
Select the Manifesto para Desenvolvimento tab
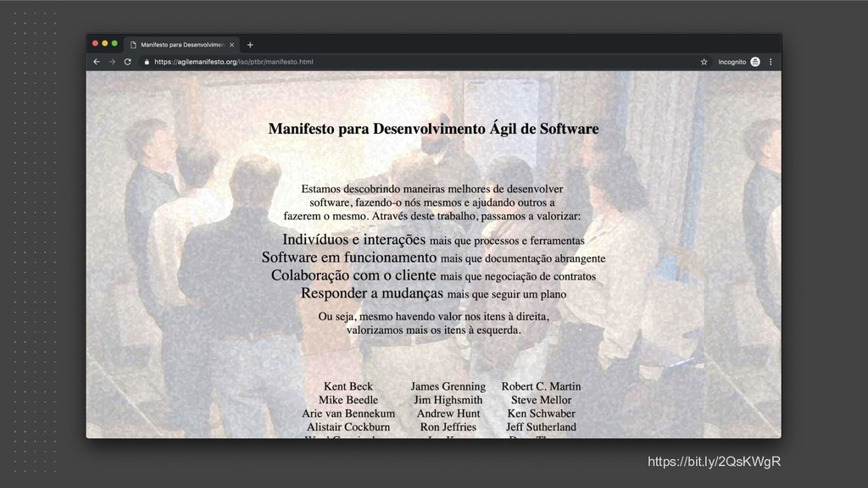pyautogui.click(x=182, y=45)
